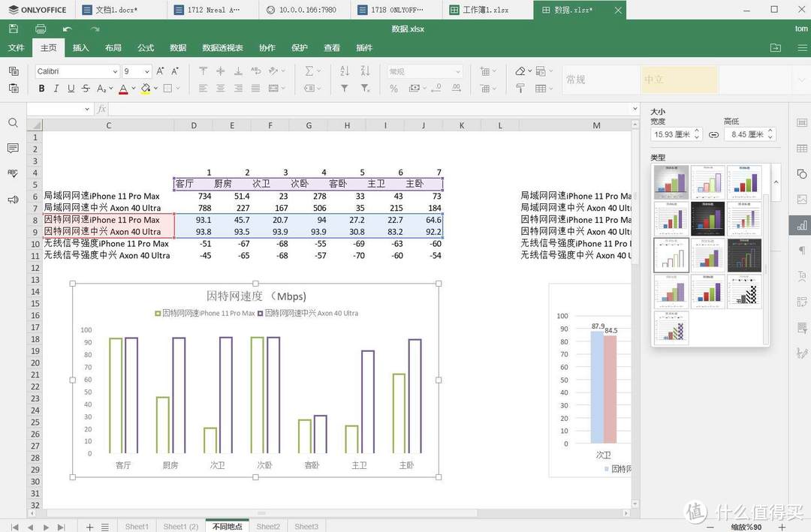The height and width of the screenshot is (532, 811).
Task: Open table settings in the right sidebar
Action: [802, 149]
